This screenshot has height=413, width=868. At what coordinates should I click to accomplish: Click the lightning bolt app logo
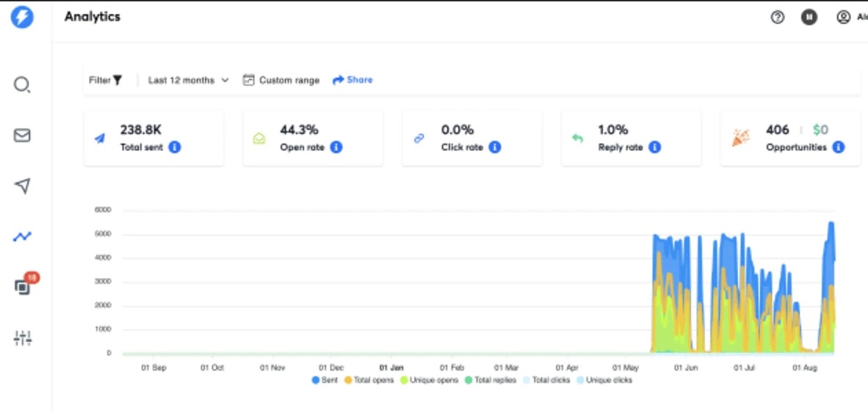(x=22, y=17)
